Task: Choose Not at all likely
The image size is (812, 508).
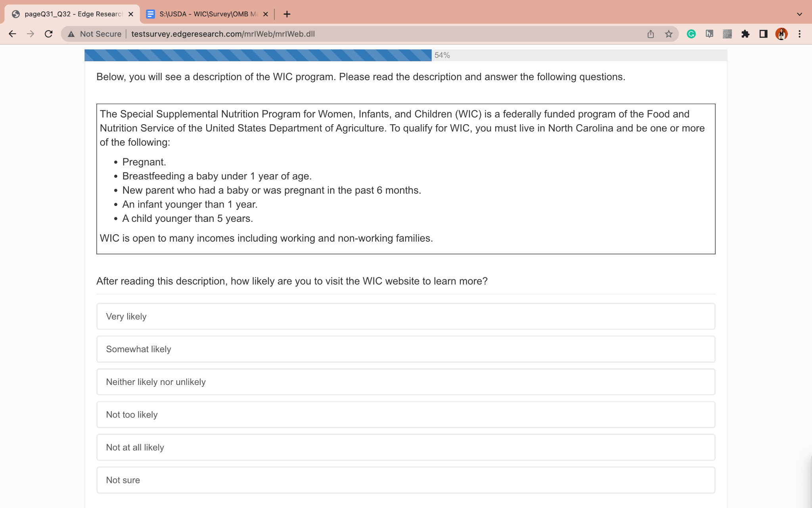Action: click(x=406, y=447)
